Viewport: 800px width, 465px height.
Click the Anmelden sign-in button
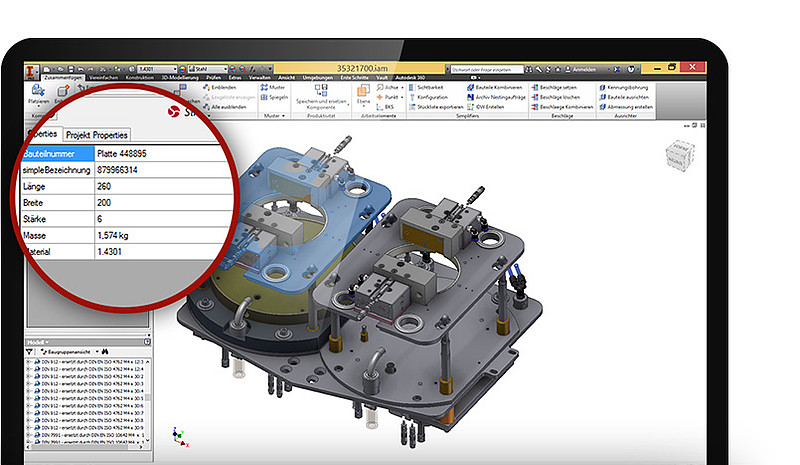point(581,69)
